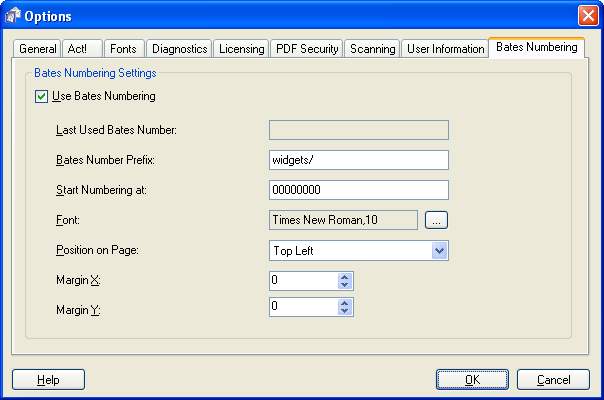Increase Margin Y with up arrow

tap(345, 303)
